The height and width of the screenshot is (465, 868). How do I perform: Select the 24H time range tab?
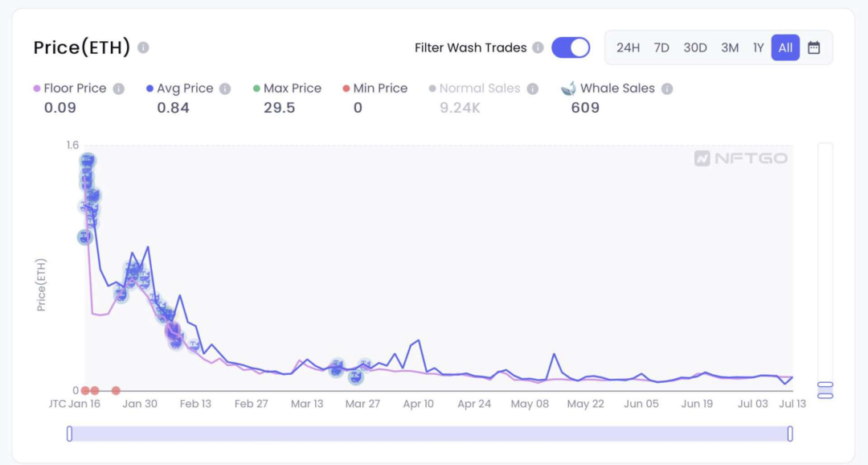tap(628, 47)
